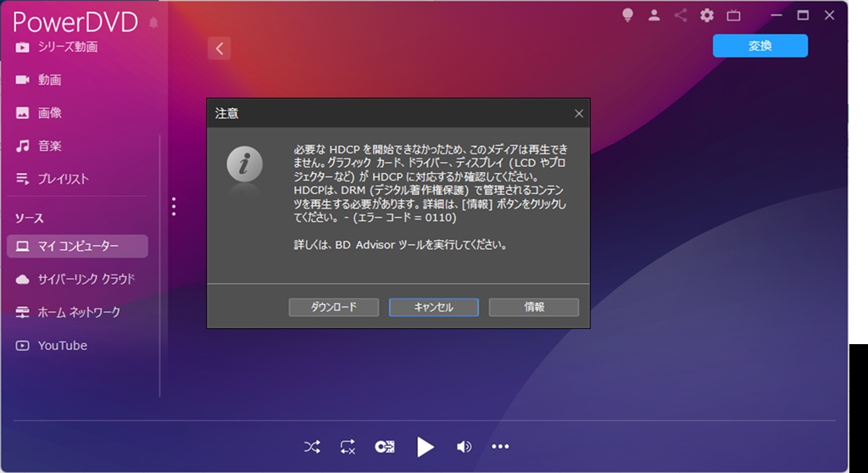Click the media casting/play-to icon
The image size is (868, 473).
point(385,447)
